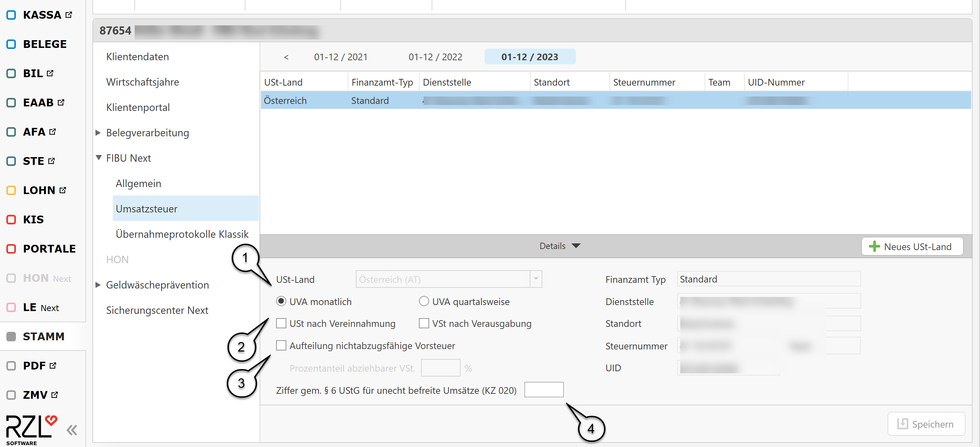Open the KIS module

pos(33,219)
